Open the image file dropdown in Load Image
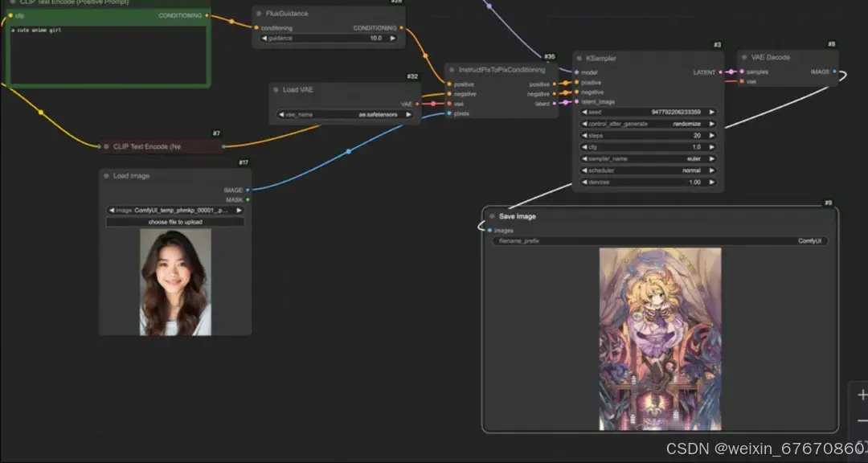Viewport: 868px width, 463px height. (x=175, y=211)
